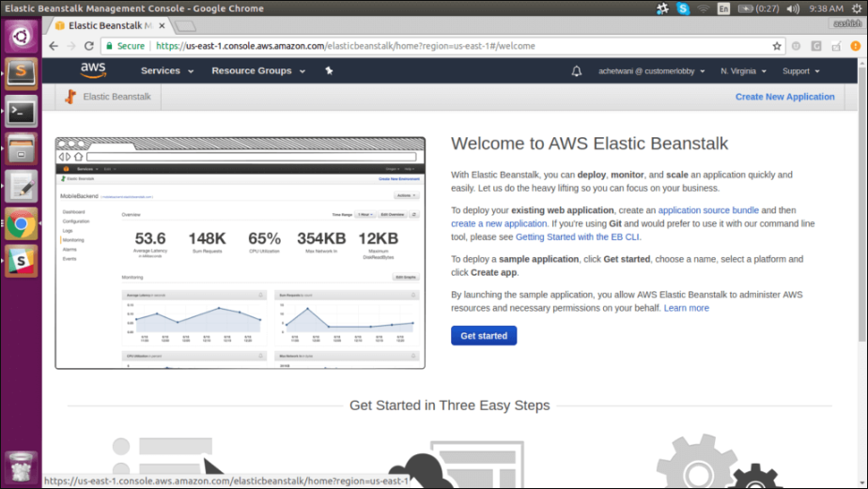Click the Google Chrome launcher icon
This screenshot has height=489, width=868.
pos(21,224)
